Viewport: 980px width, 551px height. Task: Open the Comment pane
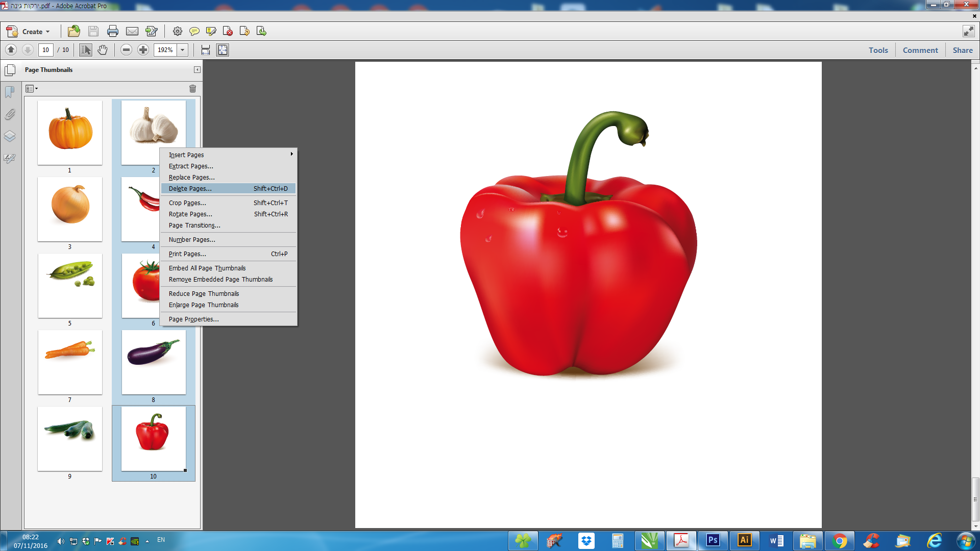tap(920, 50)
